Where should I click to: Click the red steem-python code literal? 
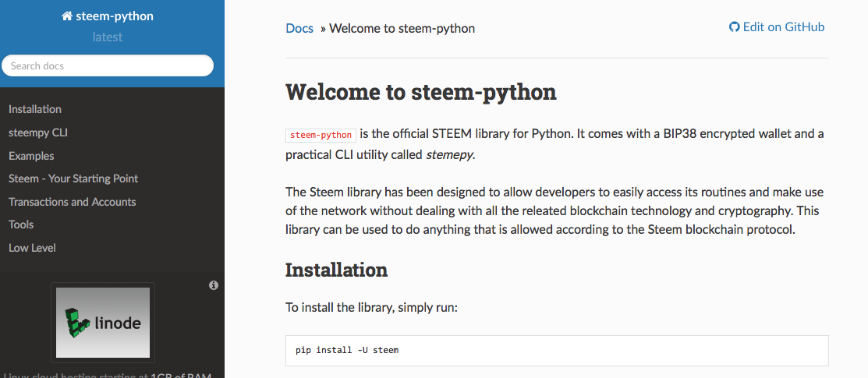[x=321, y=135]
